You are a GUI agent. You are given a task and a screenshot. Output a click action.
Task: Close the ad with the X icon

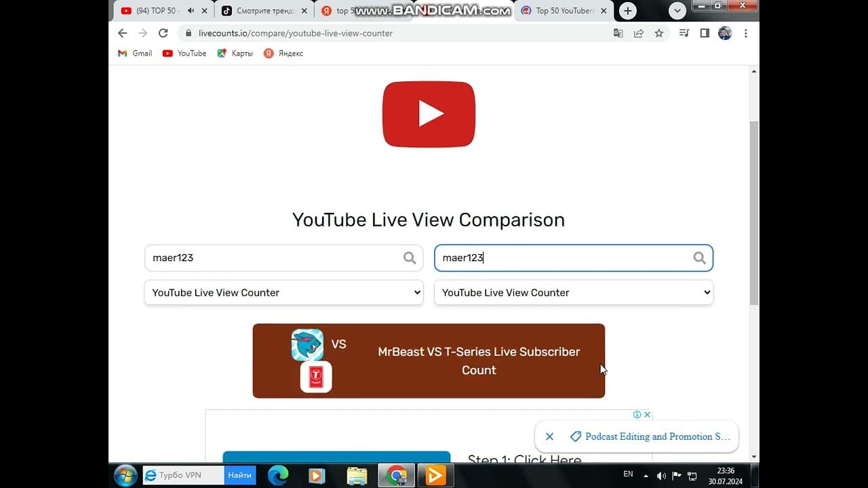[x=648, y=415]
